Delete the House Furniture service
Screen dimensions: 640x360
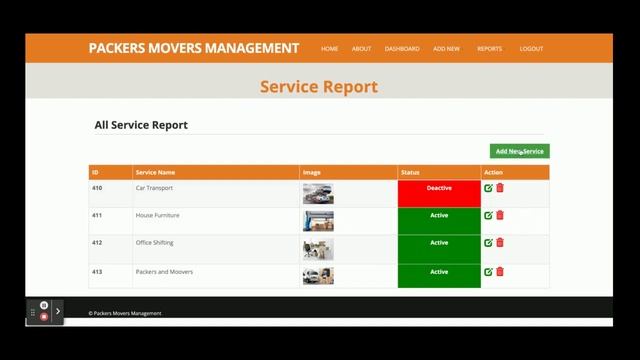500,215
